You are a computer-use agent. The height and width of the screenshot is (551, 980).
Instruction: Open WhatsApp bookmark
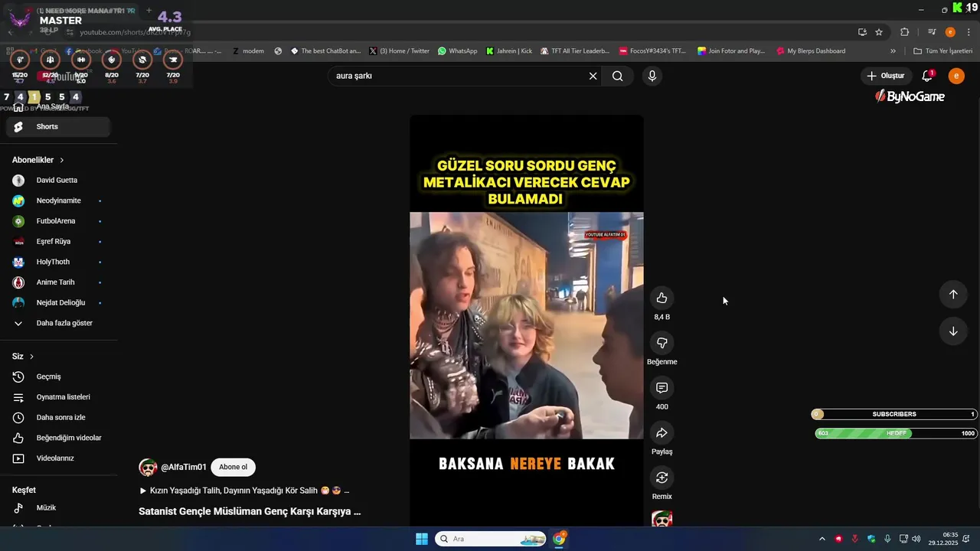[458, 51]
